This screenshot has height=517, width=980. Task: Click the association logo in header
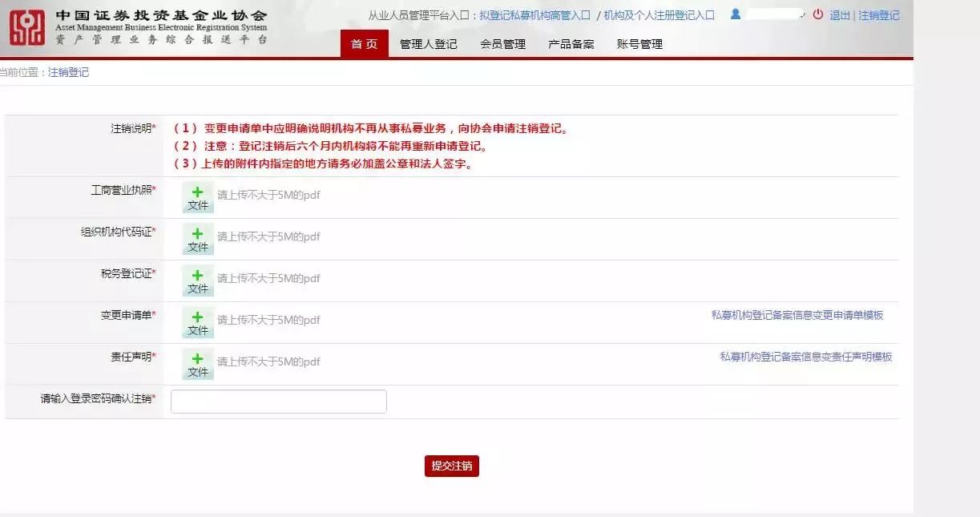(x=27, y=27)
